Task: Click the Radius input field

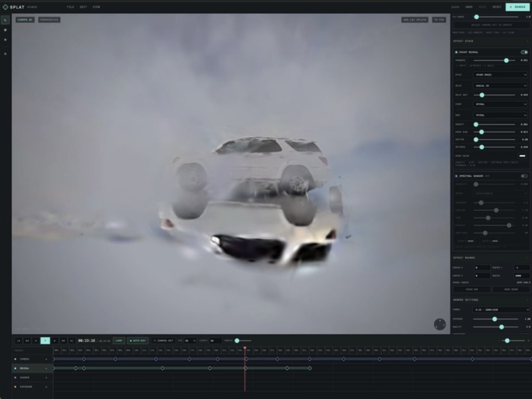Action: click(x=522, y=276)
